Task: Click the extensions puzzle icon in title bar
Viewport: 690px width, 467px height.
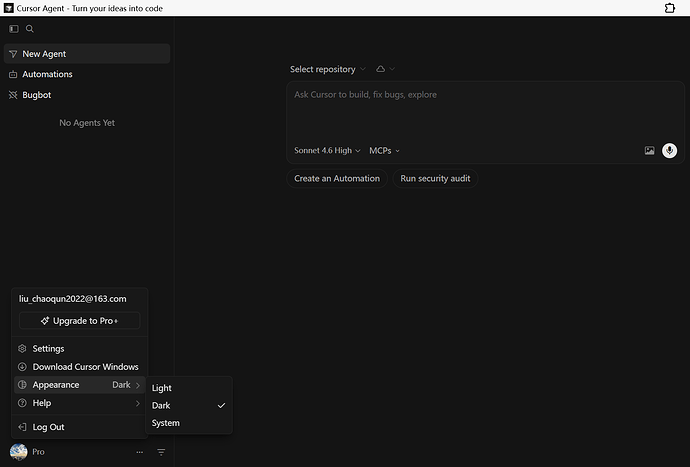Action: [x=670, y=8]
